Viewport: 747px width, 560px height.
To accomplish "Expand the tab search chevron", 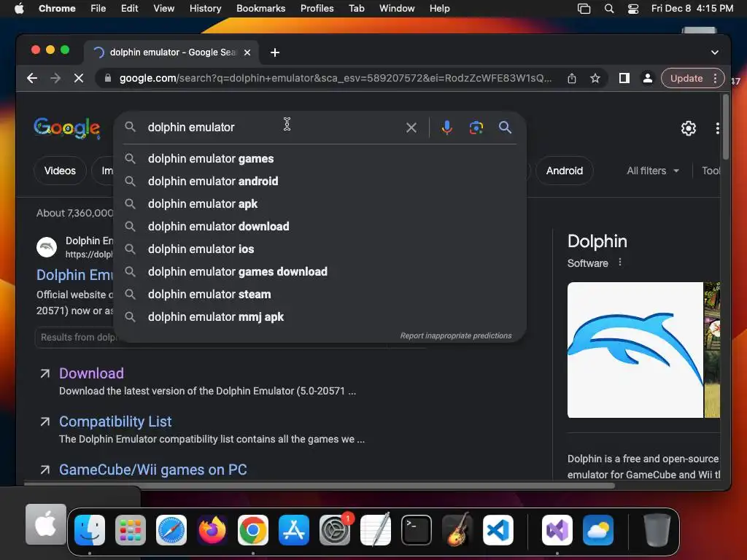I will (715, 52).
